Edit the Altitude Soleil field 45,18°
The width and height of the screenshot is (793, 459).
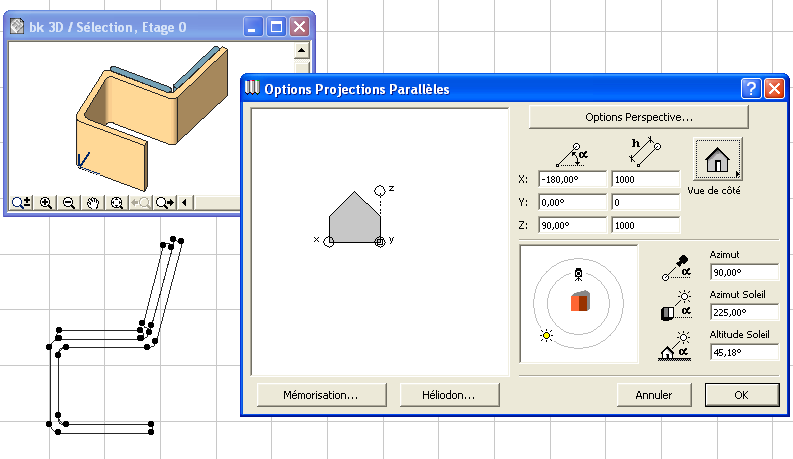pos(744,352)
